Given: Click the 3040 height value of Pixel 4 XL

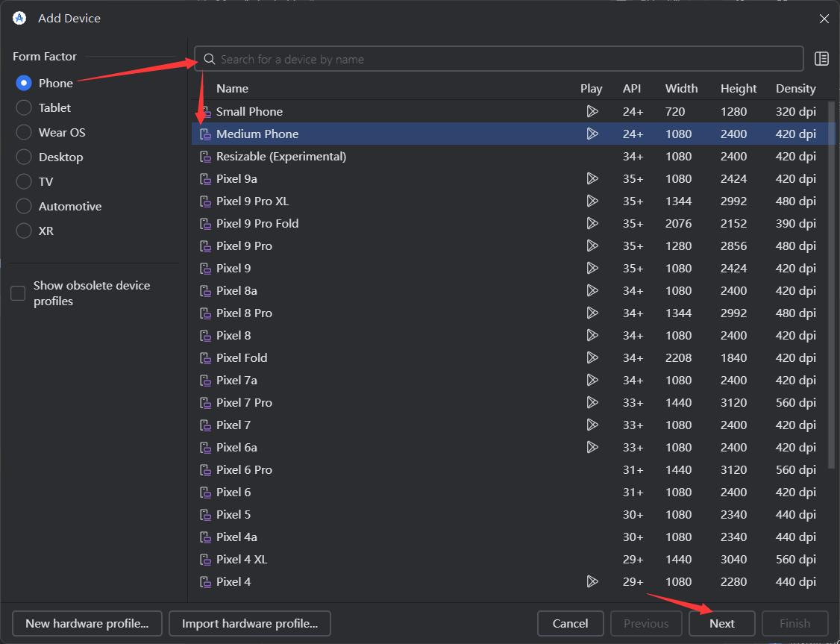Looking at the screenshot, I should (733, 560).
